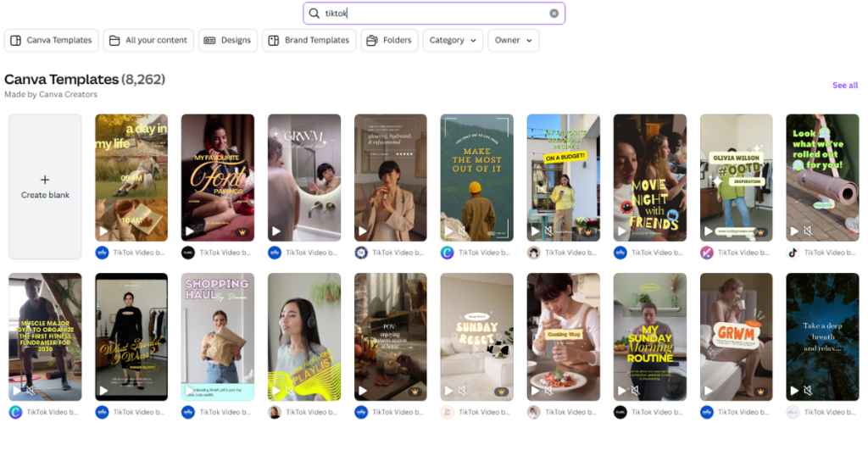Expand the Category dropdown filter

[x=453, y=41]
